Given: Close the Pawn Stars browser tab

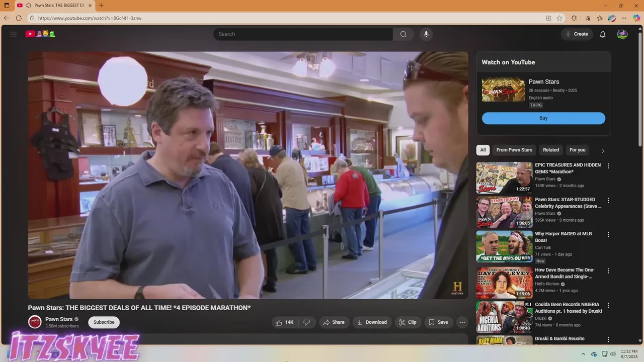Looking at the screenshot, I should tap(90, 6).
